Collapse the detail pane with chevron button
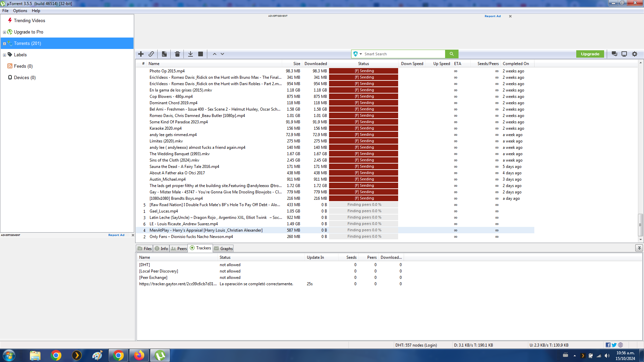This screenshot has width=644, height=362. (x=639, y=248)
